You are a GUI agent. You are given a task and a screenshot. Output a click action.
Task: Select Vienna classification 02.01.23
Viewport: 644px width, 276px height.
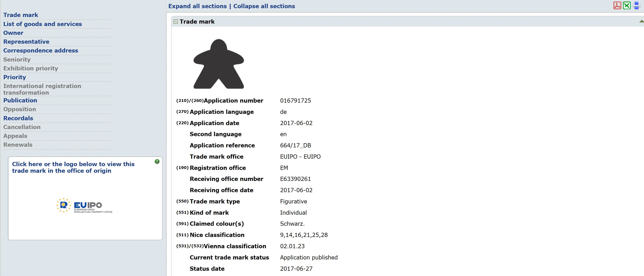click(292, 246)
